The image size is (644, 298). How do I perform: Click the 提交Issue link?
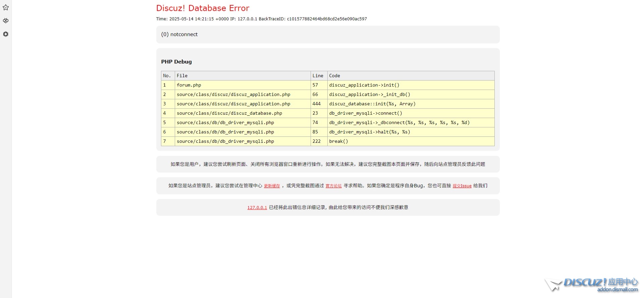coord(462,186)
